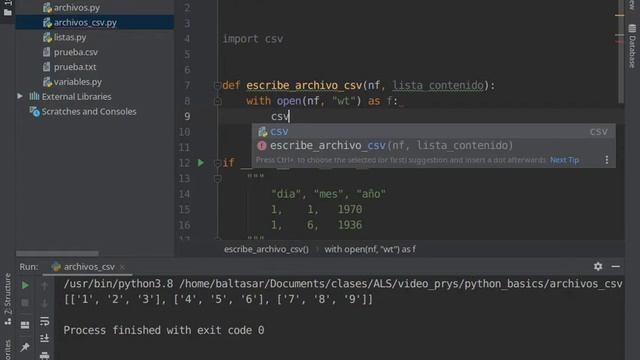Image resolution: width=640 pixels, height=360 pixels.
Task: Place cursor after csv on line 9
Action: [289, 116]
